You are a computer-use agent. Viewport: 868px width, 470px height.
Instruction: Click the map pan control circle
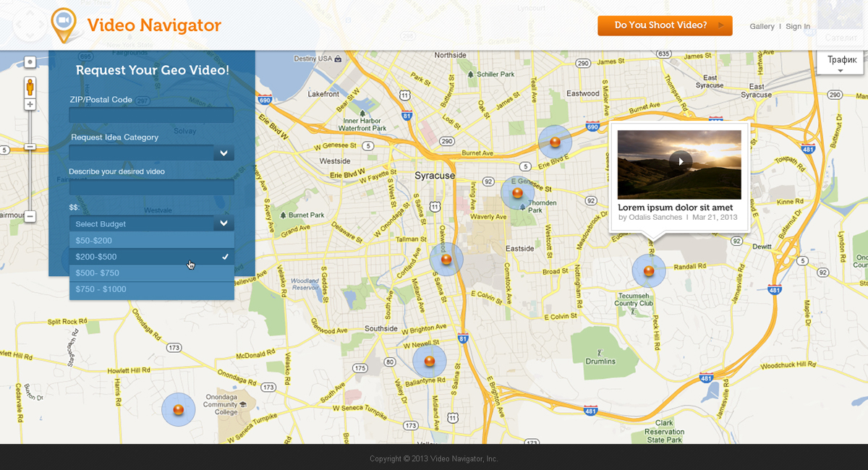[29, 26]
